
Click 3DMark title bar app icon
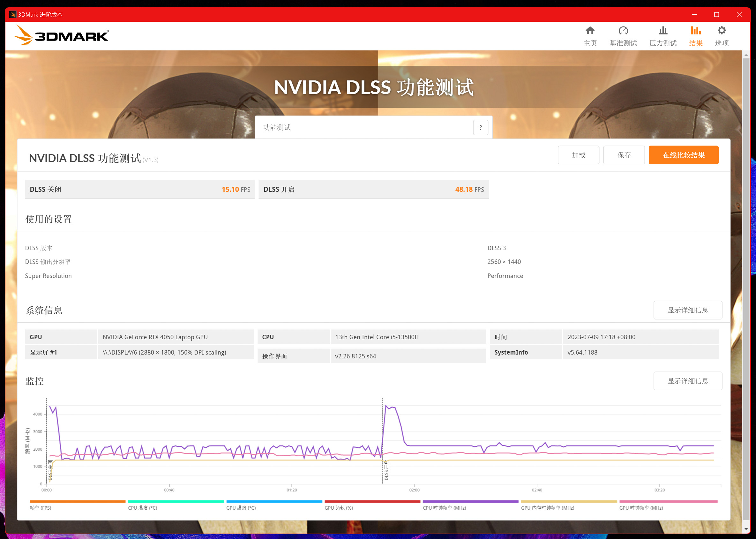coord(13,15)
